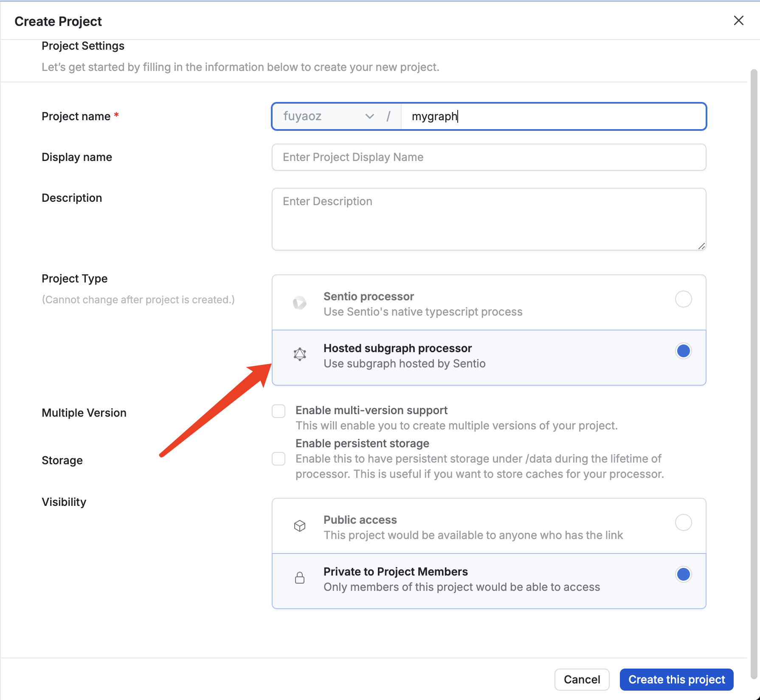Enable persistent storage checkbox

pos(279,459)
